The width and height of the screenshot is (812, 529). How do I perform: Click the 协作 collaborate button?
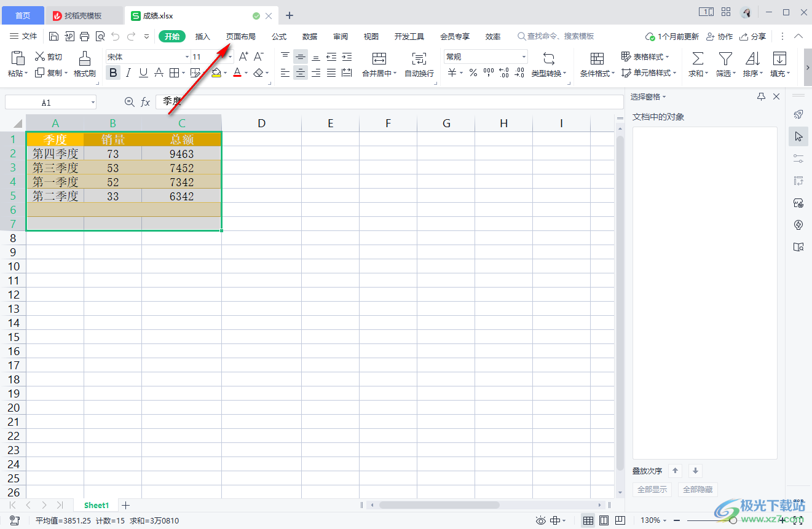(x=720, y=36)
